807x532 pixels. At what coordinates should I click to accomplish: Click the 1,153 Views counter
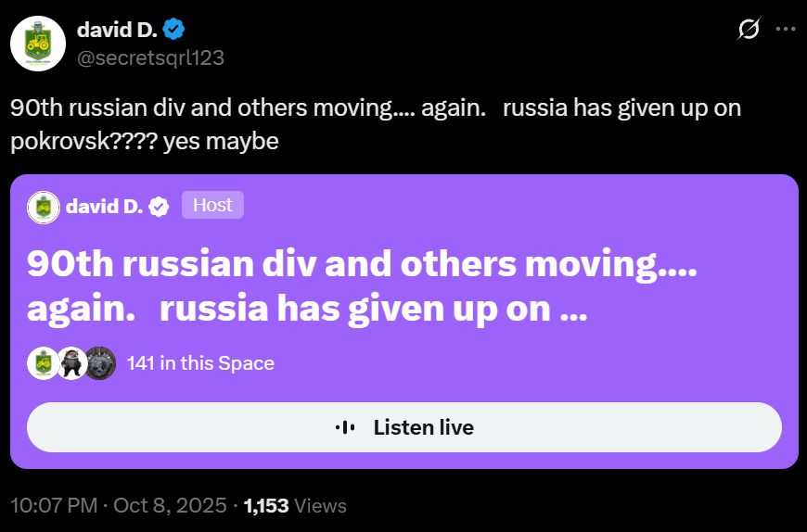click(295, 506)
